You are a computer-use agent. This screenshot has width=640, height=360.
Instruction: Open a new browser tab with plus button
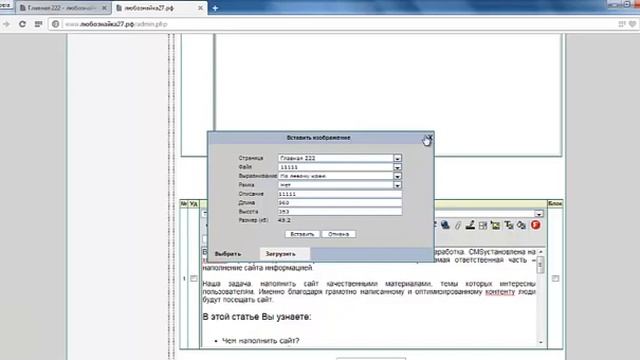[x=215, y=8]
